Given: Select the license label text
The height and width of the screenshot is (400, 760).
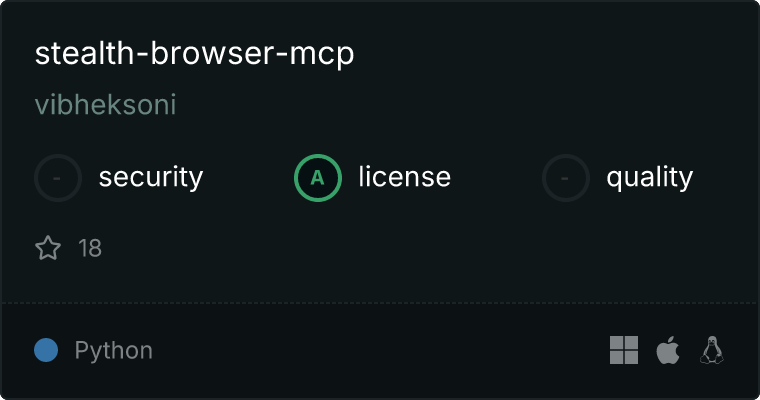Looking at the screenshot, I should point(405,176).
